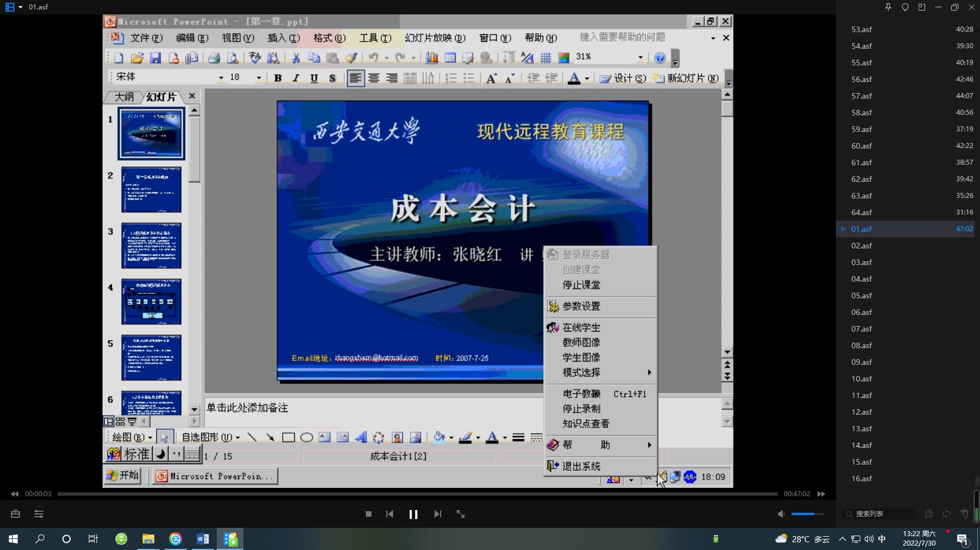Click the Print icon in PowerPoint toolbar
The width and height of the screenshot is (980, 550).
[x=214, y=58]
